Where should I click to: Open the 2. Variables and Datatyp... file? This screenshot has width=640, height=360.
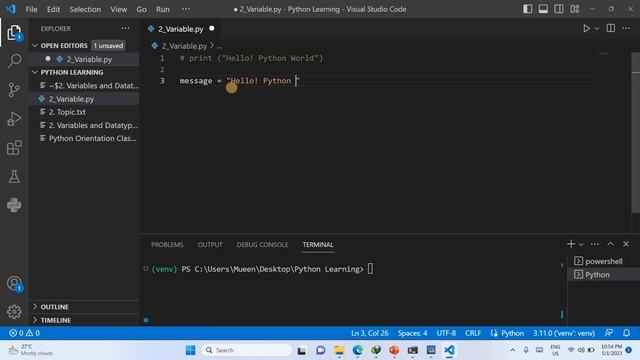pos(84,125)
